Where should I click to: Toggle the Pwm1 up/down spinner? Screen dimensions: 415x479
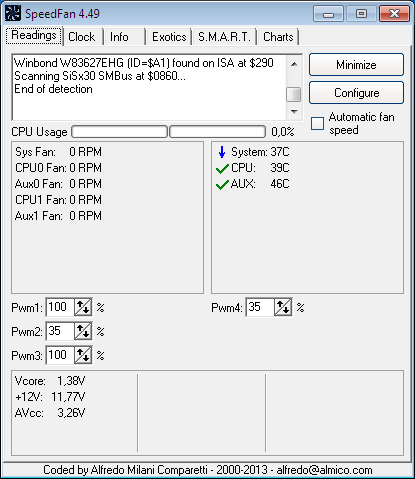click(83, 307)
